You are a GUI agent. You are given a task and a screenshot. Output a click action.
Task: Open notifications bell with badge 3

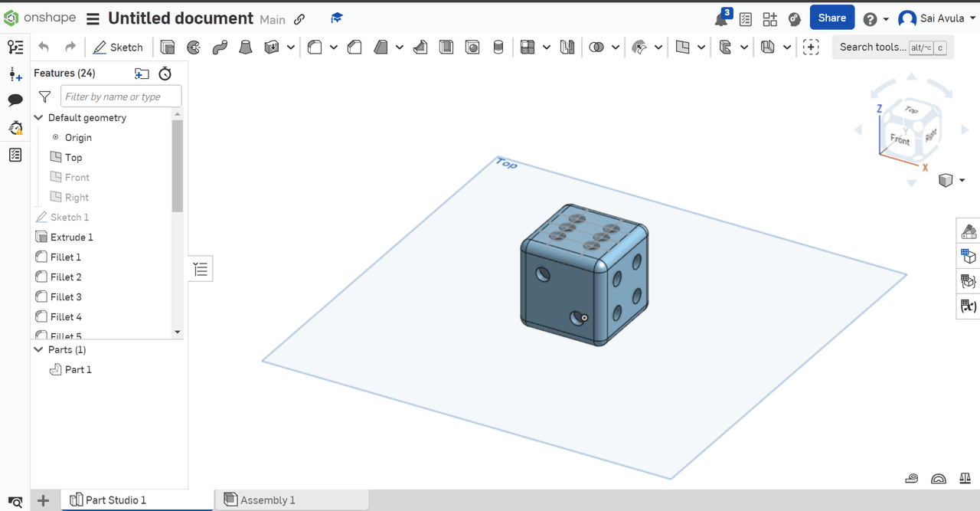722,18
